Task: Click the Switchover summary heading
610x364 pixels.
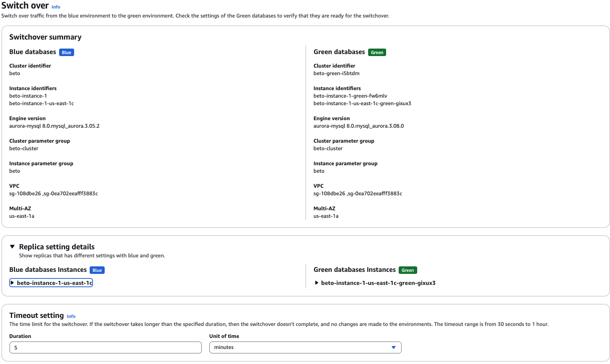Action: 45,37
